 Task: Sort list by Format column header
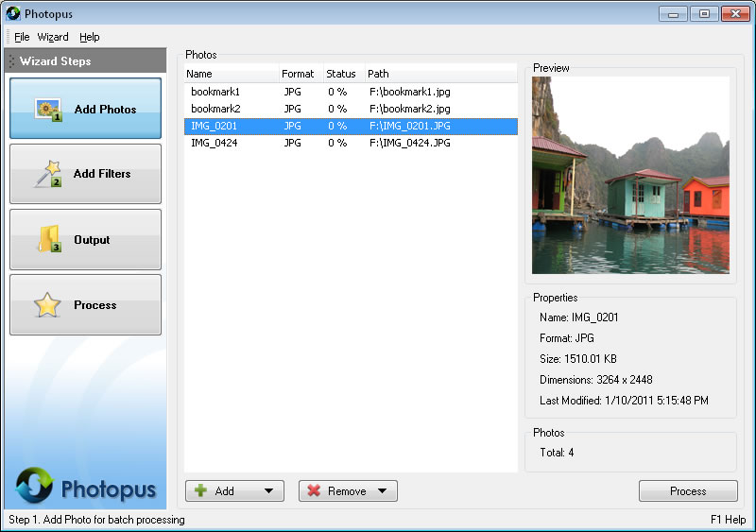click(x=298, y=74)
